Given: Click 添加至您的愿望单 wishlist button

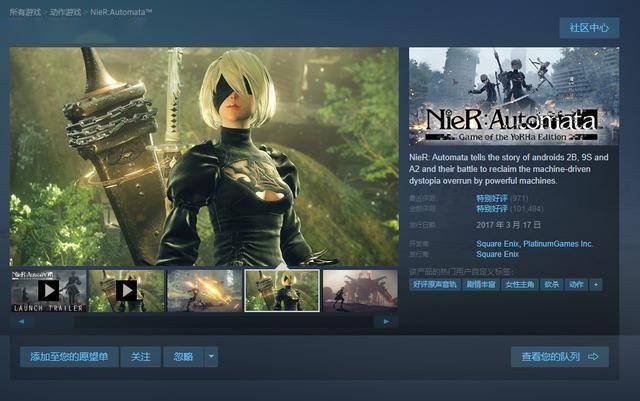Looking at the screenshot, I should point(69,357).
